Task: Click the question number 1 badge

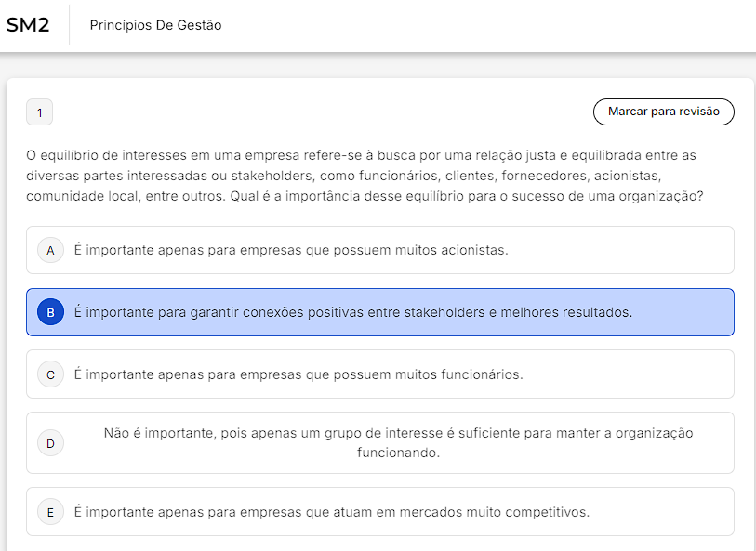Action: pyautogui.click(x=39, y=112)
